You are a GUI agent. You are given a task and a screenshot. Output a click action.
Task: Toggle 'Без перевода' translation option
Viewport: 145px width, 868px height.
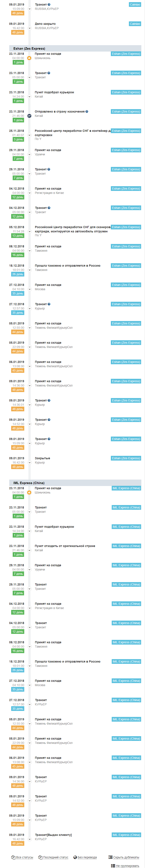[87, 857]
